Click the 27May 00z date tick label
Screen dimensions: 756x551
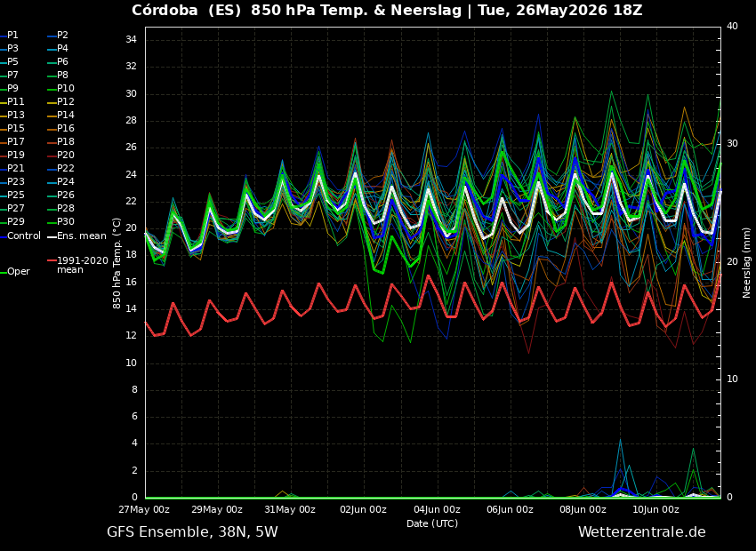145,509
